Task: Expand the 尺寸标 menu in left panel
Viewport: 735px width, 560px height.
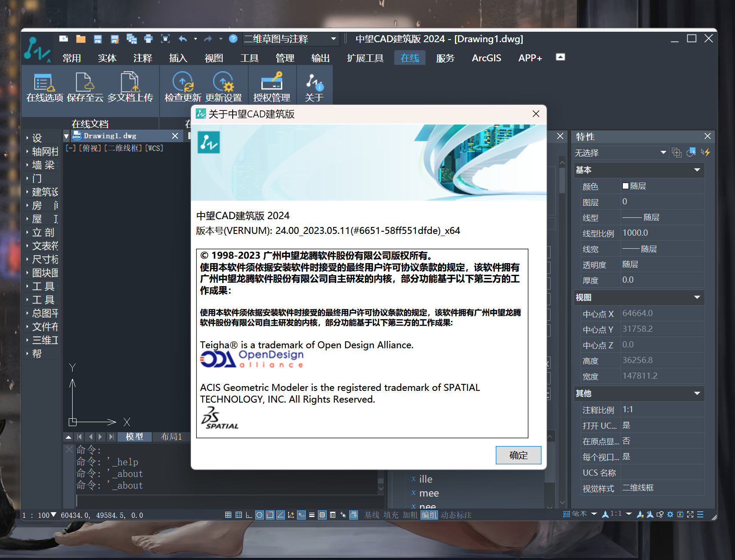Action: pyautogui.click(x=42, y=260)
